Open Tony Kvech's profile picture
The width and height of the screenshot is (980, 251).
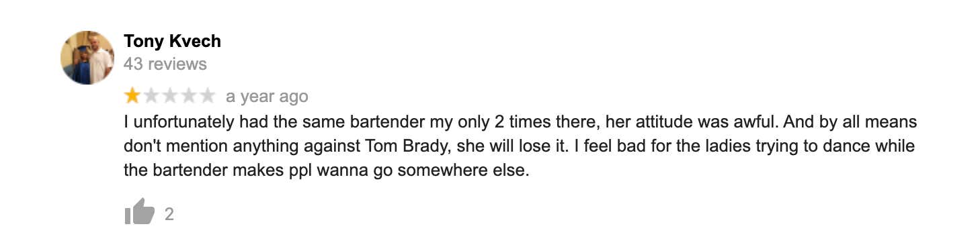pos(87,57)
